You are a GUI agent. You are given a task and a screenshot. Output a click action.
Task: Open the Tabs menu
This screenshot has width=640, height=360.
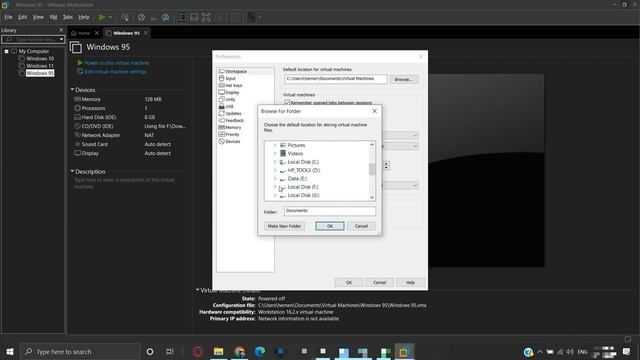pyautogui.click(x=68, y=17)
